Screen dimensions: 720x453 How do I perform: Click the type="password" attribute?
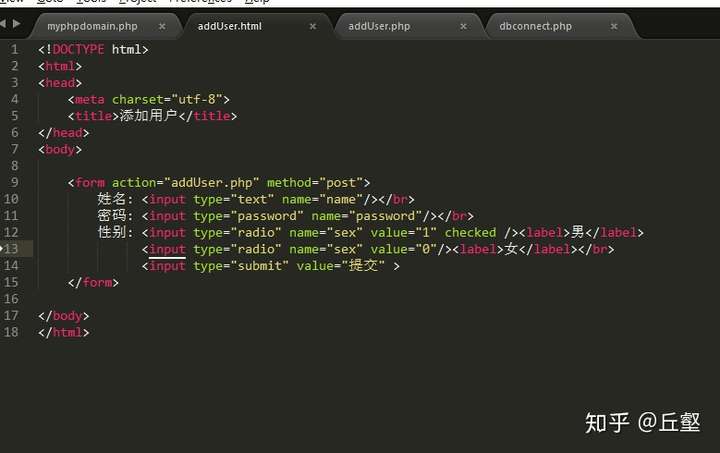248,216
